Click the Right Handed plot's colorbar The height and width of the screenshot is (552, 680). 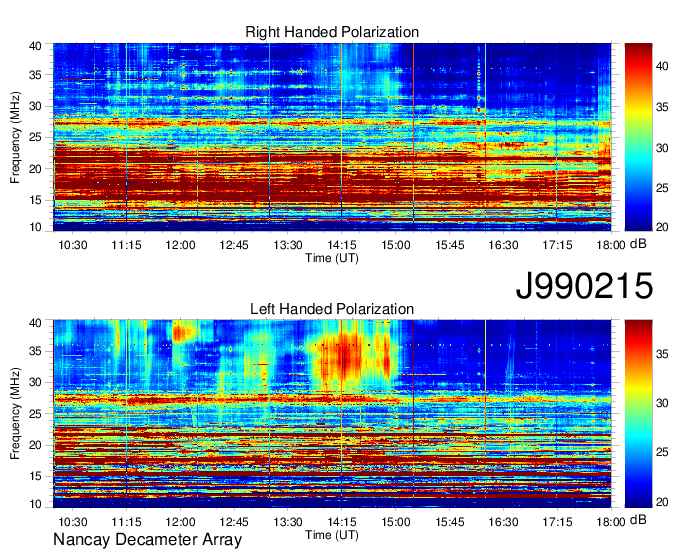[638, 137]
